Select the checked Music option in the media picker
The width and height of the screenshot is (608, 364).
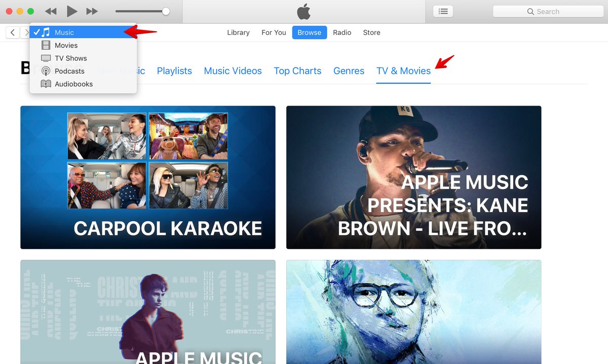click(x=64, y=32)
